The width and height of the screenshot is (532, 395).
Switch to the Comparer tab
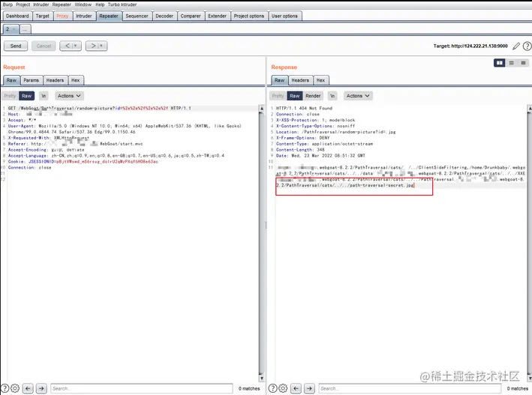(191, 16)
